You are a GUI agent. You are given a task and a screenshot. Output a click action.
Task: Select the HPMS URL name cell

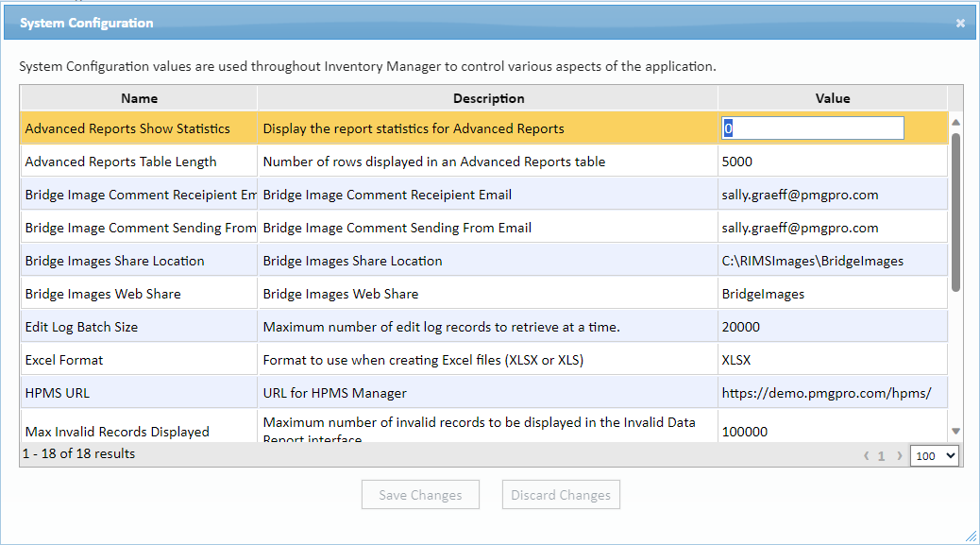pyautogui.click(x=139, y=393)
